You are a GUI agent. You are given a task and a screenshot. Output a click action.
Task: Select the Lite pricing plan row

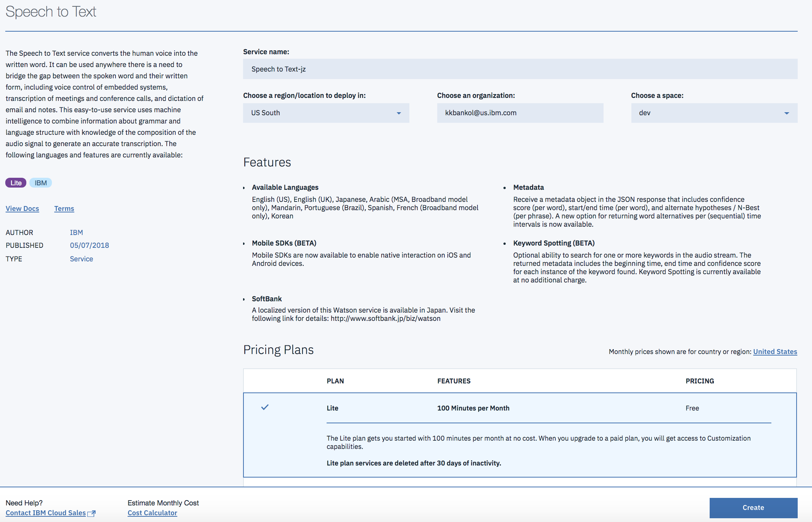coord(519,408)
